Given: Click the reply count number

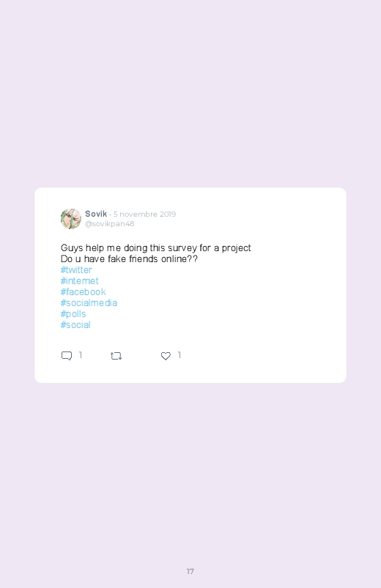Looking at the screenshot, I should [81, 354].
